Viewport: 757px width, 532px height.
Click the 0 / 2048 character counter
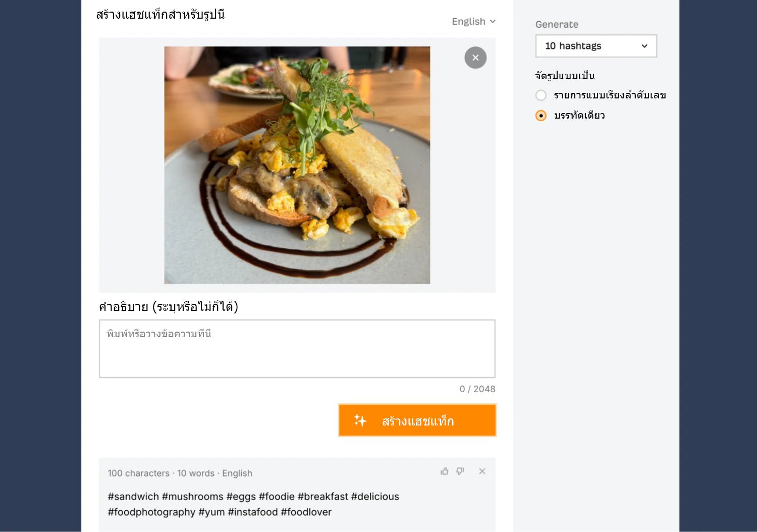click(477, 389)
